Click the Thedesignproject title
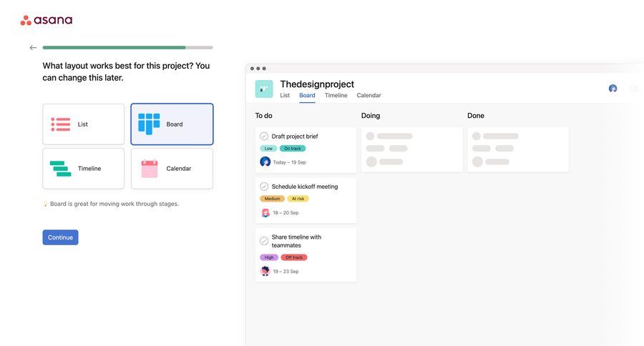Image resolution: width=644 pixels, height=346 pixels. pyautogui.click(x=317, y=84)
